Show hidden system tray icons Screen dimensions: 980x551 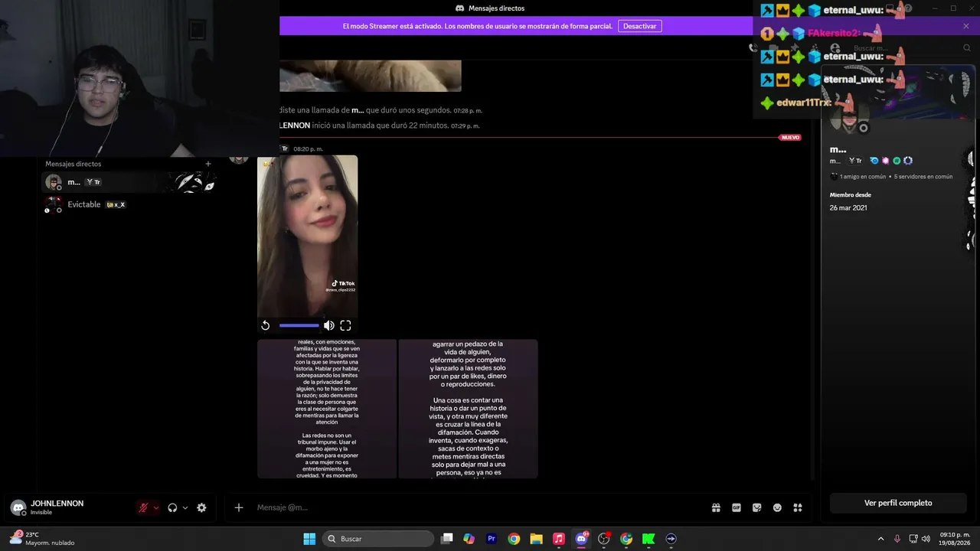pos(880,539)
